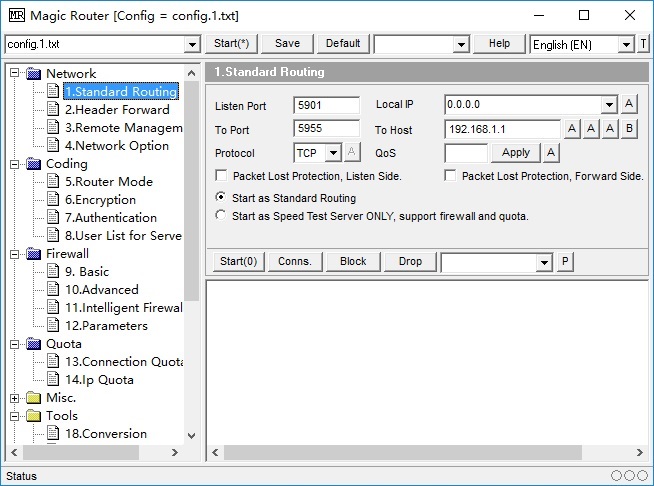
Task: Open 8.User List for Server item
Action: click(123, 236)
